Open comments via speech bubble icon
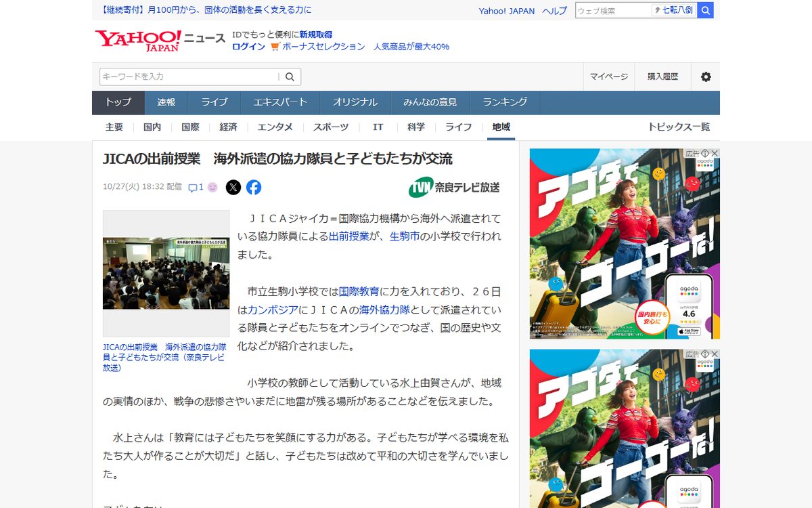812x508 pixels. (193, 188)
